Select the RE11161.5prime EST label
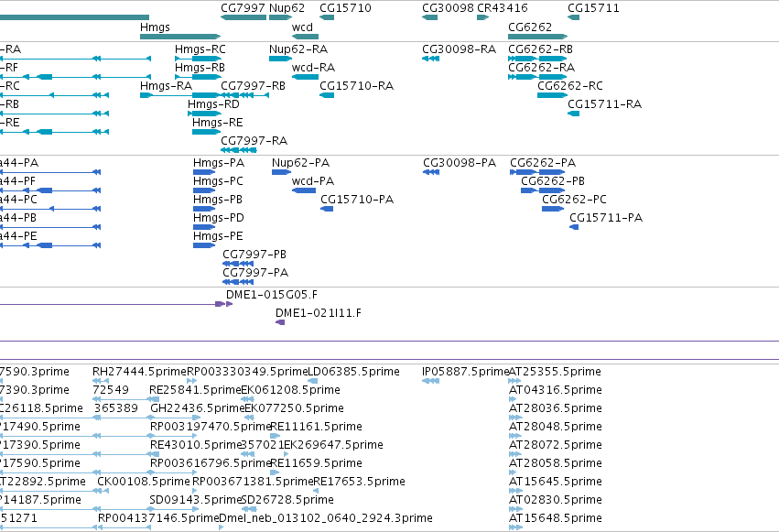The width and height of the screenshot is (779, 532). tap(316, 428)
